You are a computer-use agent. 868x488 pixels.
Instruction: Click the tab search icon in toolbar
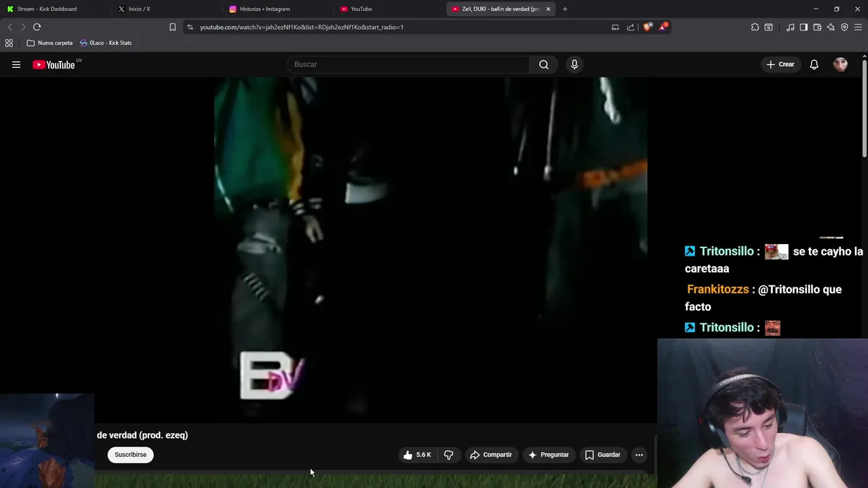pos(768,27)
